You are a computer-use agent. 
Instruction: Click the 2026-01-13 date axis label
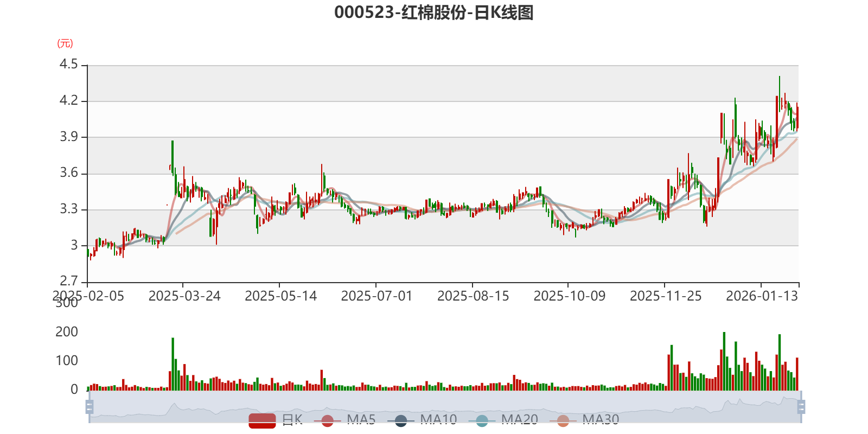tap(762, 296)
